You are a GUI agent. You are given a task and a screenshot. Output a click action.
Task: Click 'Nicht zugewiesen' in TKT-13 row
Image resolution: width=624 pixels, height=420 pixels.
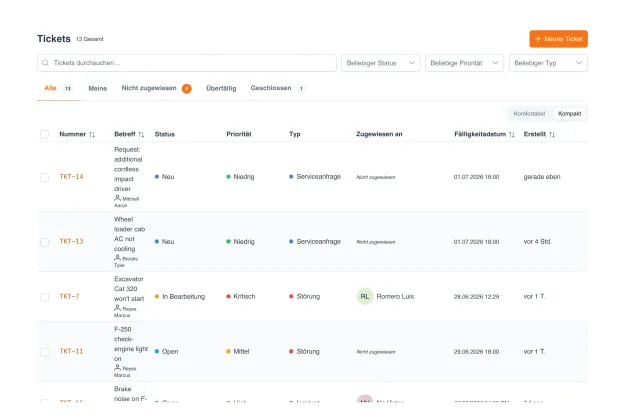click(376, 242)
